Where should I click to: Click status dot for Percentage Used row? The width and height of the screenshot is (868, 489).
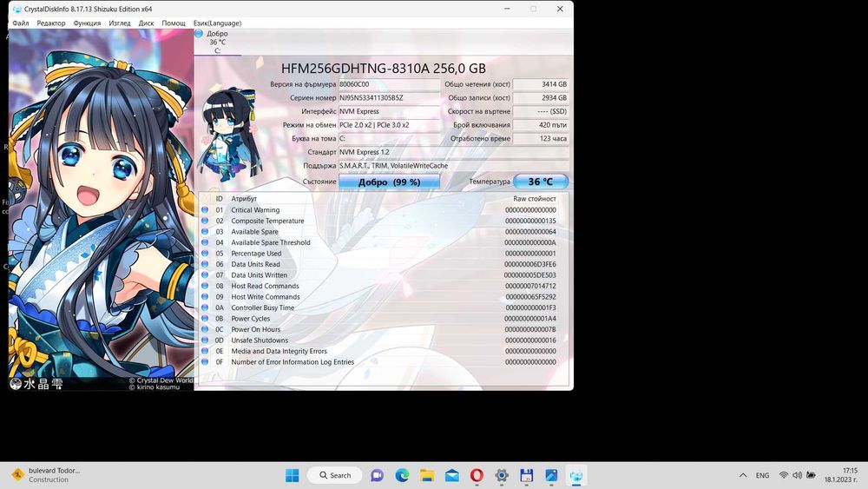205,253
